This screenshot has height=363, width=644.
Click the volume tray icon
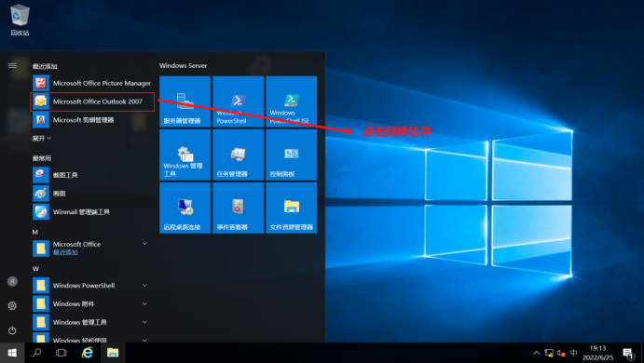coord(561,353)
